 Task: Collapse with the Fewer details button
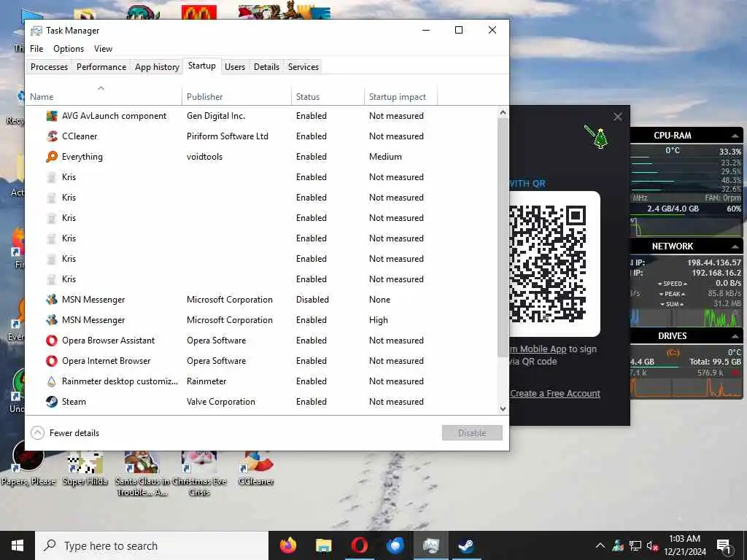click(x=65, y=433)
